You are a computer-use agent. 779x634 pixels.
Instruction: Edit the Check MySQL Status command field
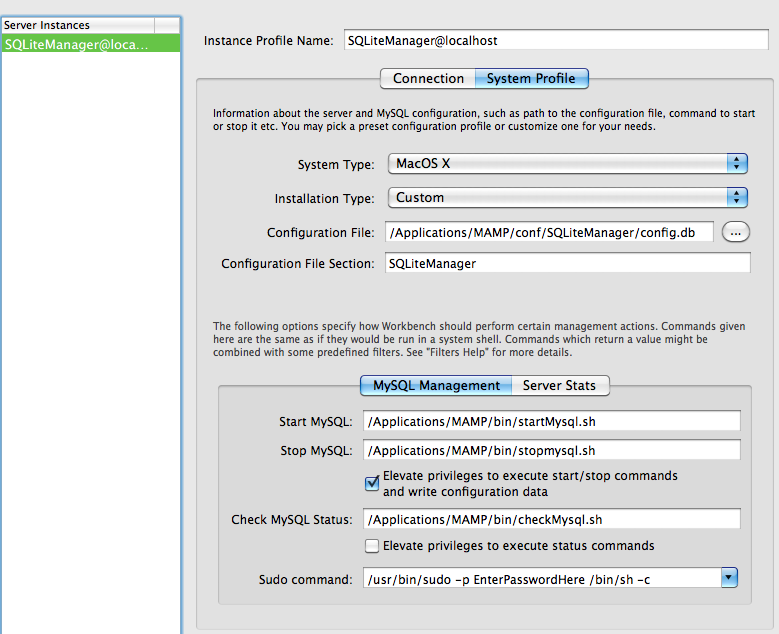[x=551, y=519]
